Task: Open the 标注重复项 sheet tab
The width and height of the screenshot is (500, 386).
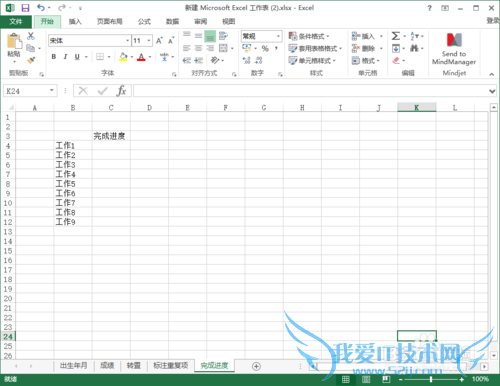Action: point(171,366)
